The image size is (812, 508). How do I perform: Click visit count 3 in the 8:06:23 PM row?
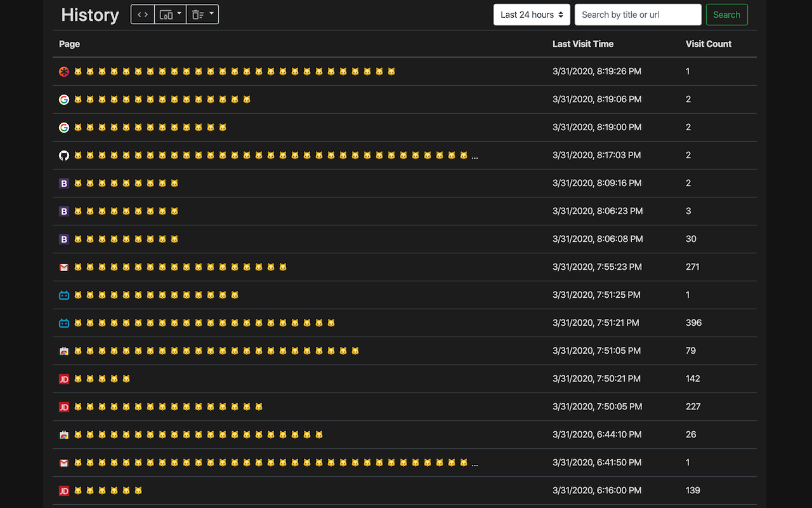[x=688, y=211]
